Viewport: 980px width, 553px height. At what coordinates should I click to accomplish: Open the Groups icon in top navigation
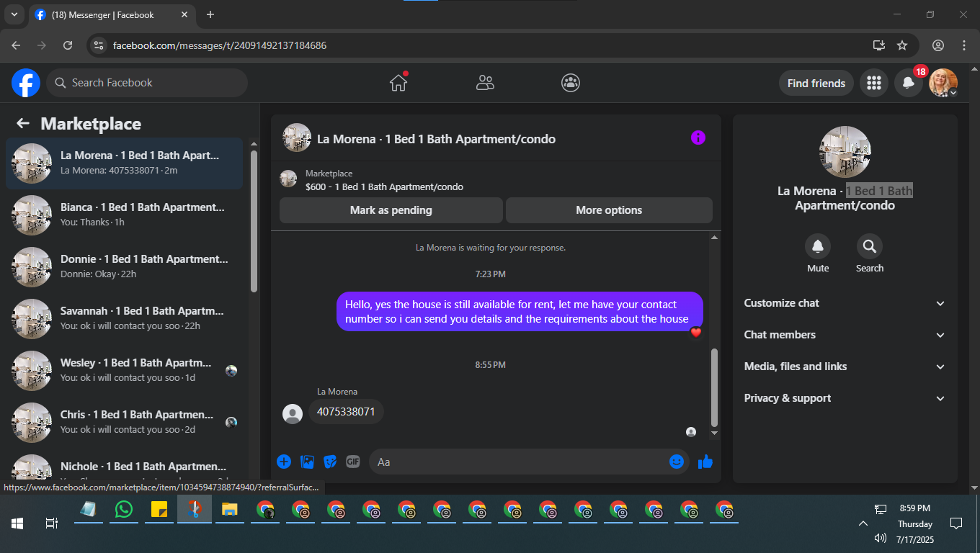571,83
